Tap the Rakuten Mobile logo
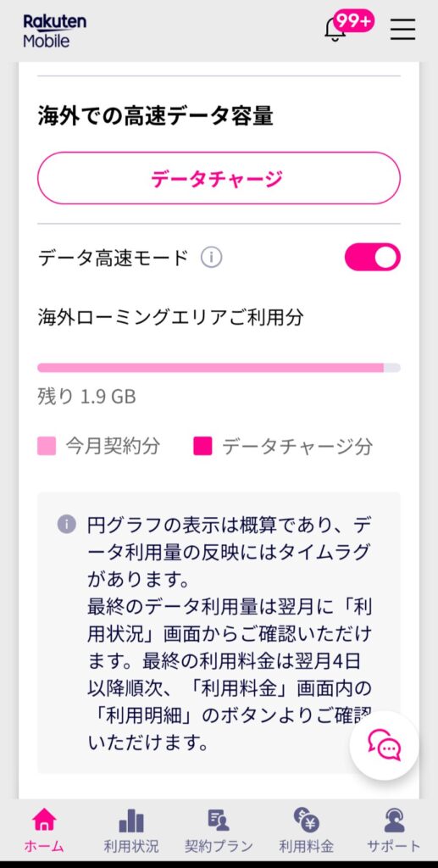Viewport: 438px width, 868px height. 54,31
